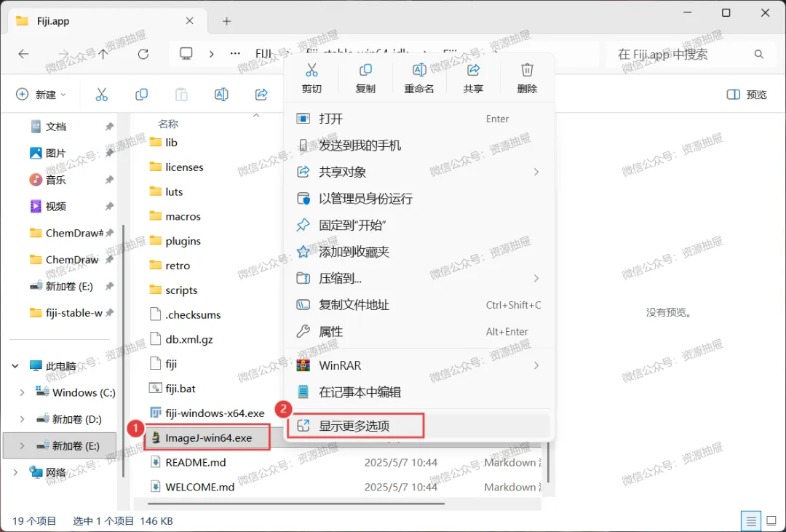The height and width of the screenshot is (532, 786).
Task: Click the sidebar vertical scrollbar
Action: tap(123, 351)
